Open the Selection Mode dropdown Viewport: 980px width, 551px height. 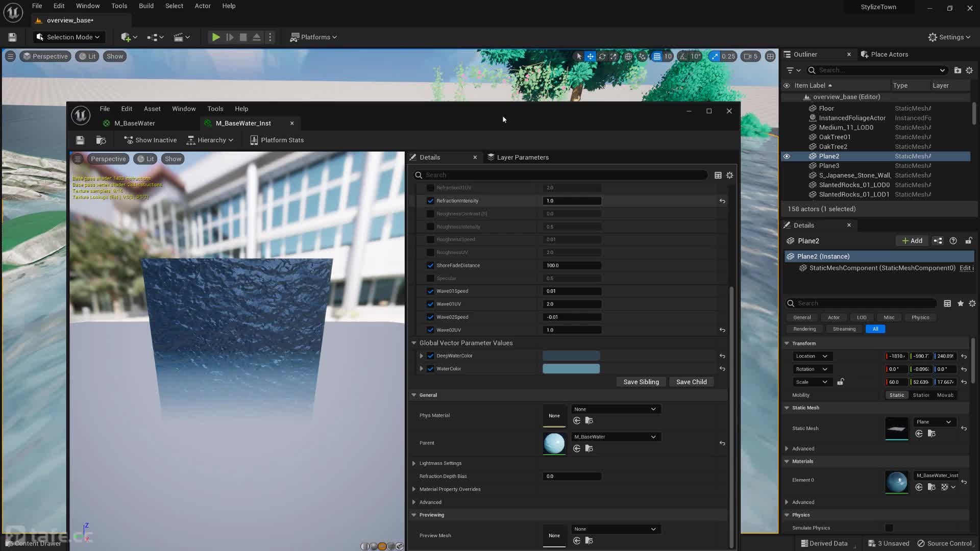point(69,37)
